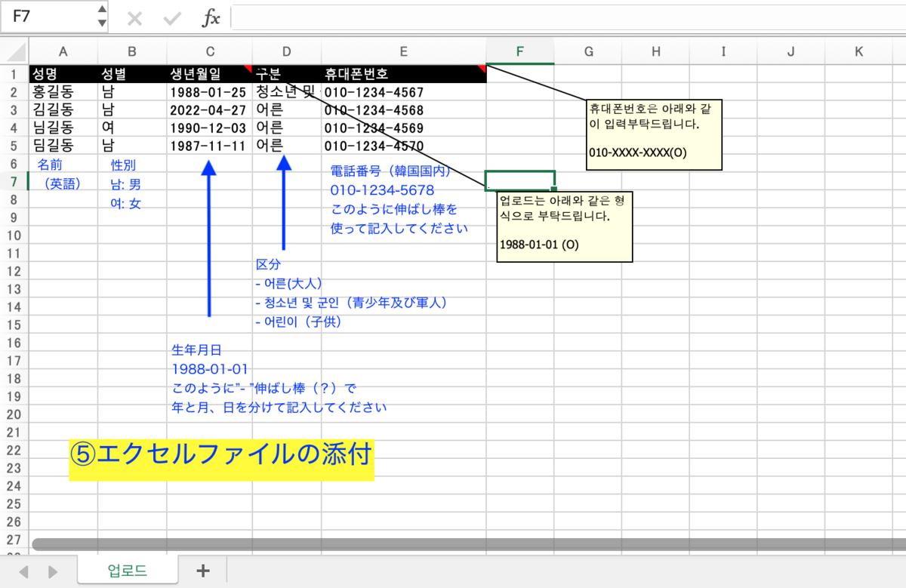Select row 20 header
The width and height of the screenshot is (906, 588).
(x=14, y=414)
